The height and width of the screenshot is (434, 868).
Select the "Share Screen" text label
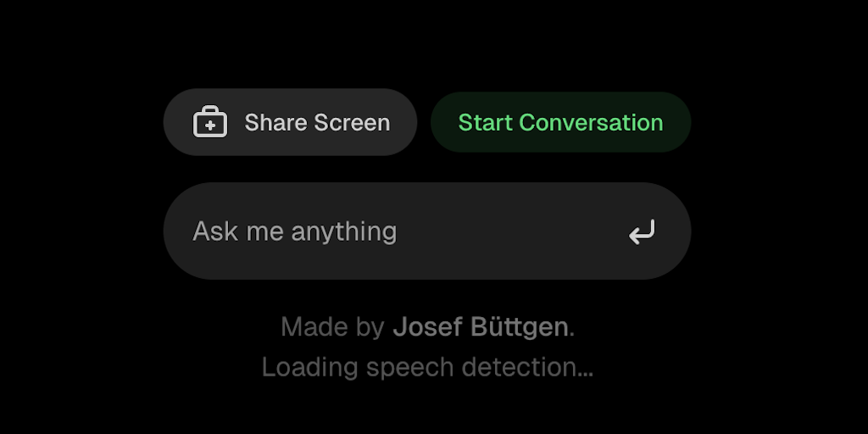(x=317, y=123)
